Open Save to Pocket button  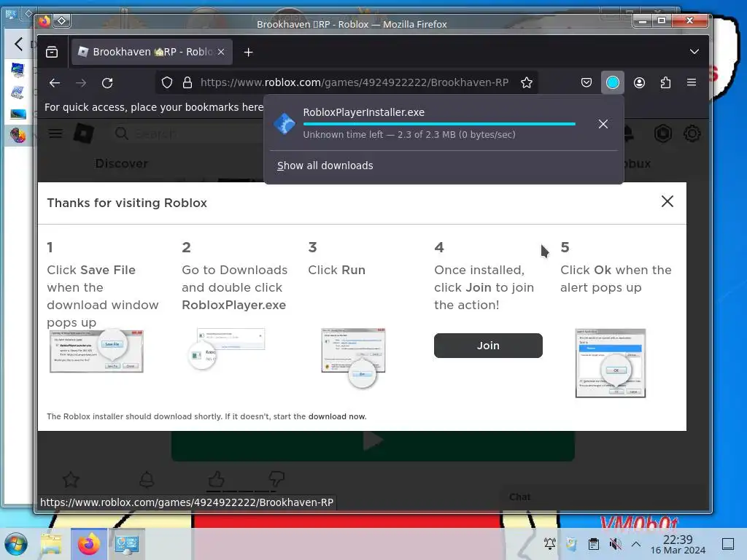pos(587,83)
